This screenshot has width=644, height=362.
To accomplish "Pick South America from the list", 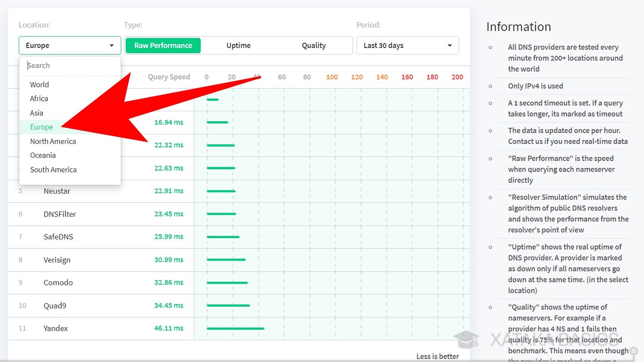I will [x=53, y=170].
